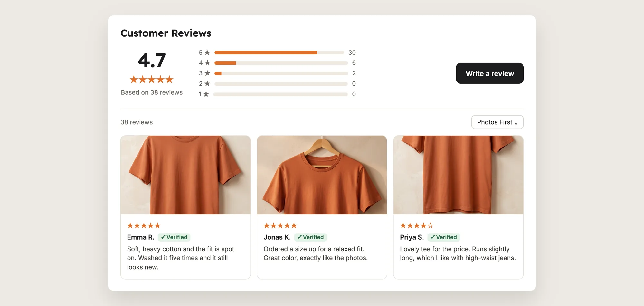Click the count 2 for three stars
The height and width of the screenshot is (306, 644).
(x=354, y=73)
